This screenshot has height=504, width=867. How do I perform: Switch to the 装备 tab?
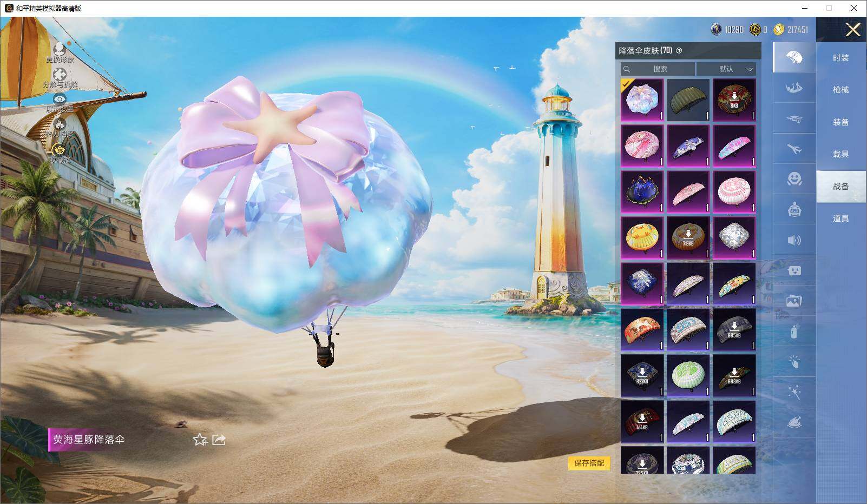click(841, 122)
